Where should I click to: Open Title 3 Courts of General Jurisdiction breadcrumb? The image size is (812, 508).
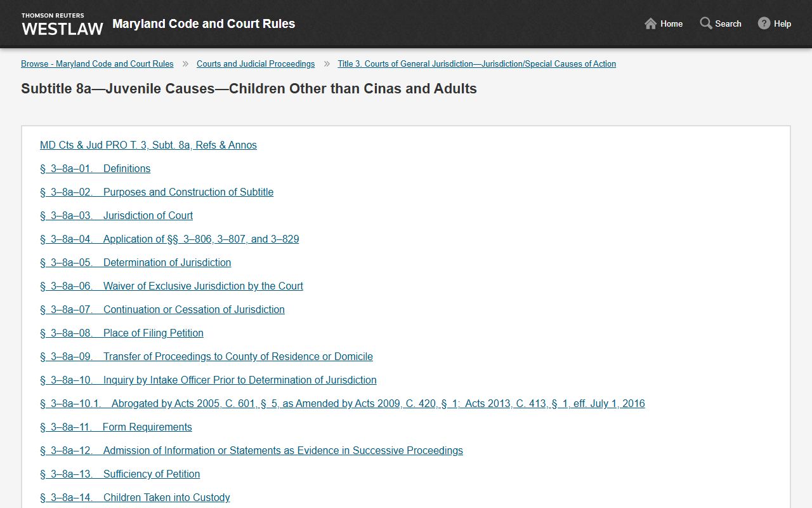click(477, 63)
